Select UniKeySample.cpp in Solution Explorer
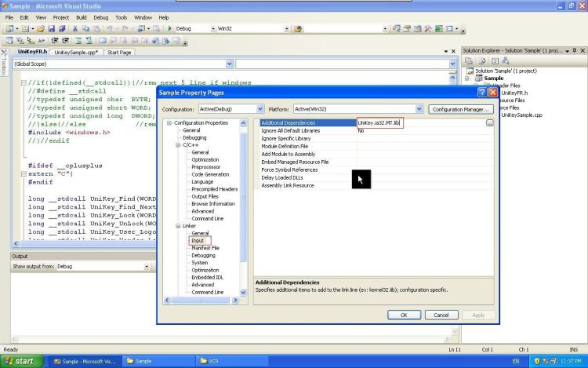 (521, 115)
